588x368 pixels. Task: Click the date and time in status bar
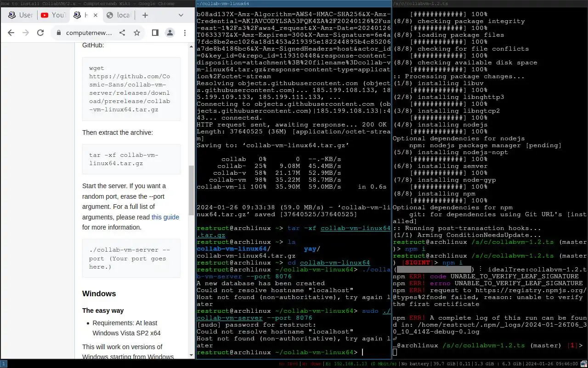point(552,364)
